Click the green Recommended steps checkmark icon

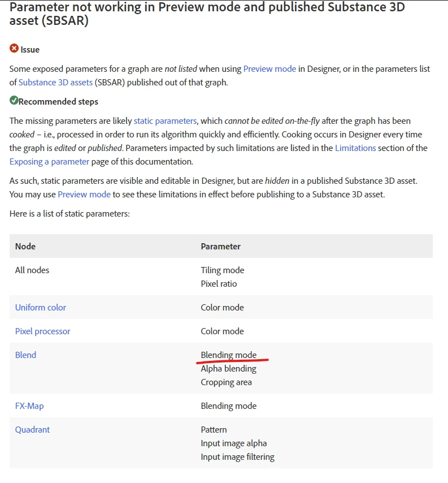coord(14,100)
